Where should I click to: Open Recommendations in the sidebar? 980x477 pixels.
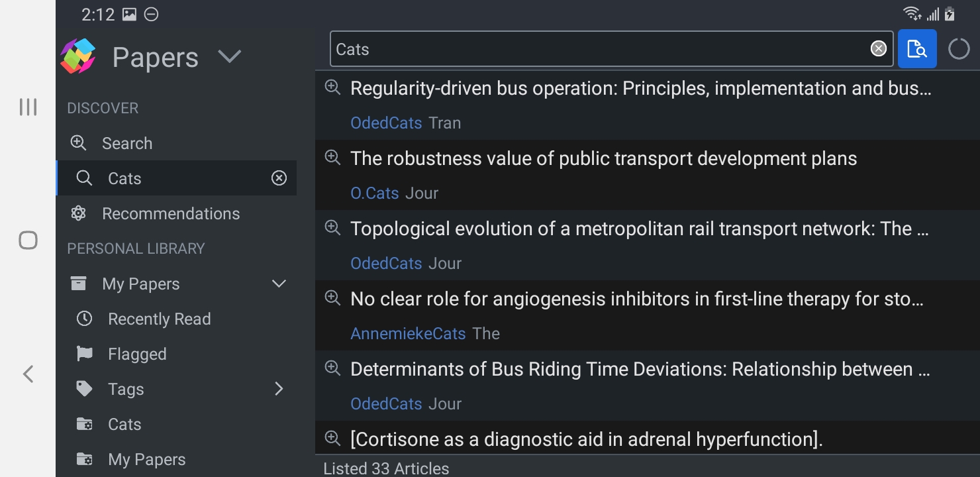(170, 213)
